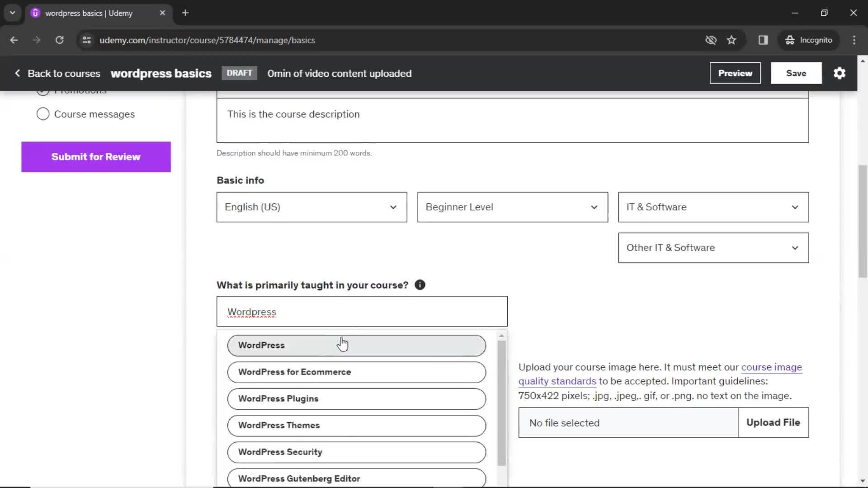This screenshot has width=868, height=488.
Task: Click the course settings gear icon
Action: pyautogui.click(x=840, y=73)
